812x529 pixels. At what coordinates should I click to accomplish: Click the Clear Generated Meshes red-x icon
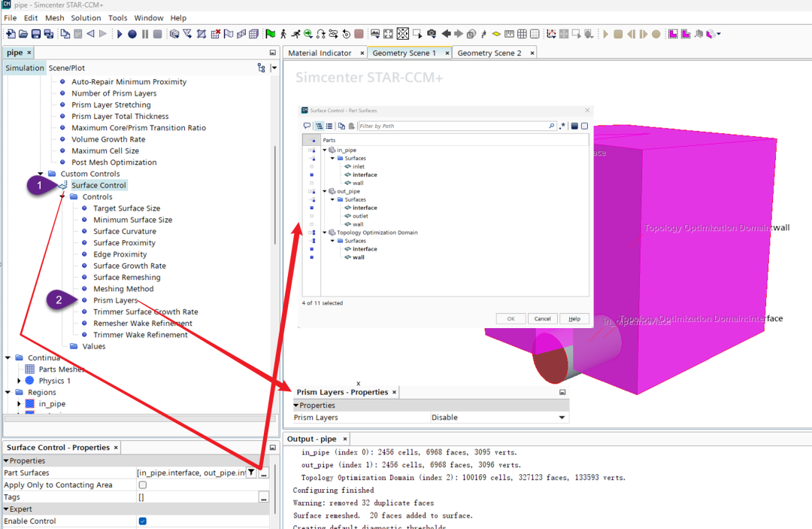pyautogui.click(x=216, y=34)
